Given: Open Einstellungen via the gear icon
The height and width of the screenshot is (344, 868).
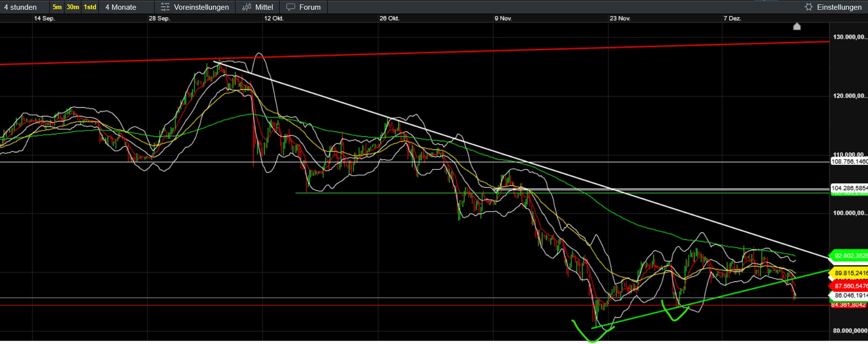Looking at the screenshot, I should [808, 7].
